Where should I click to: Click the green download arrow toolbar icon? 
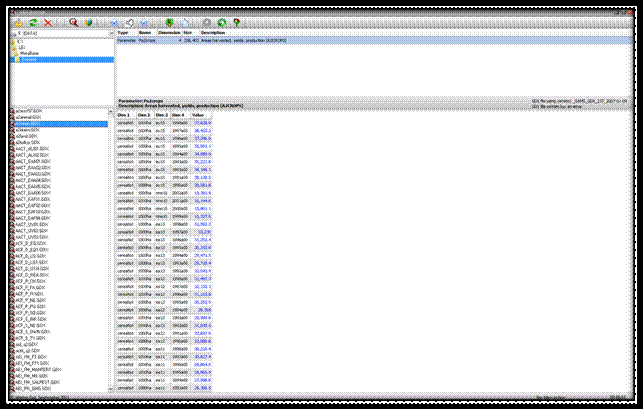pos(170,21)
